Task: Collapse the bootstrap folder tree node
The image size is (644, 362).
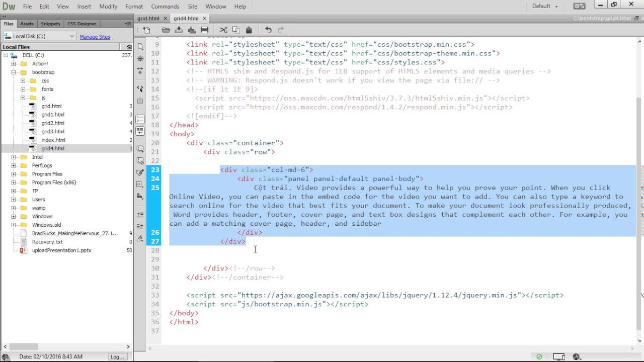Action: (14, 72)
